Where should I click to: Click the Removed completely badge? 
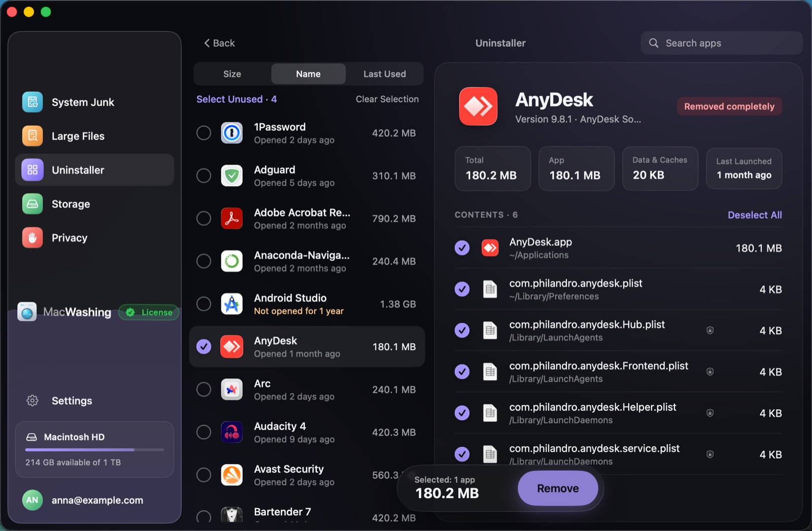click(x=729, y=107)
